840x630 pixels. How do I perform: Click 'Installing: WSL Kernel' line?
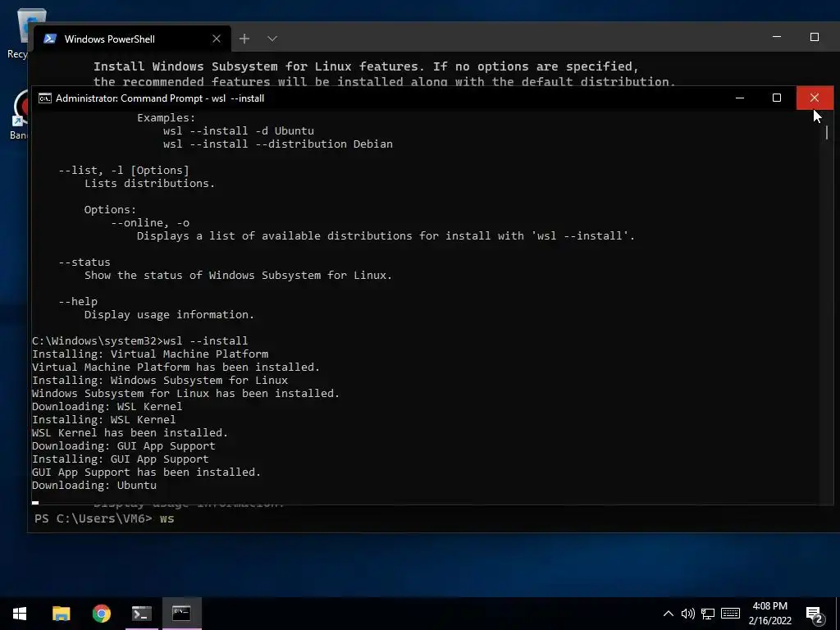click(104, 419)
